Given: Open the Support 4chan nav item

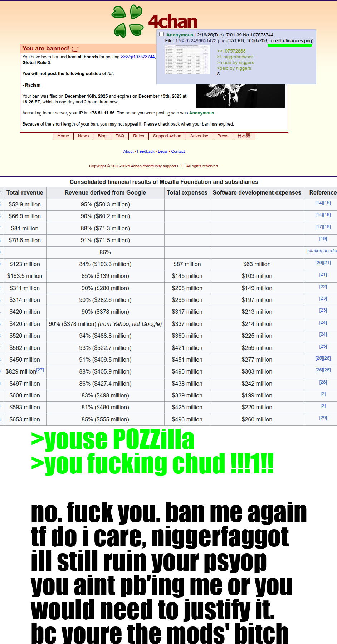Looking at the screenshot, I should [167, 136].
